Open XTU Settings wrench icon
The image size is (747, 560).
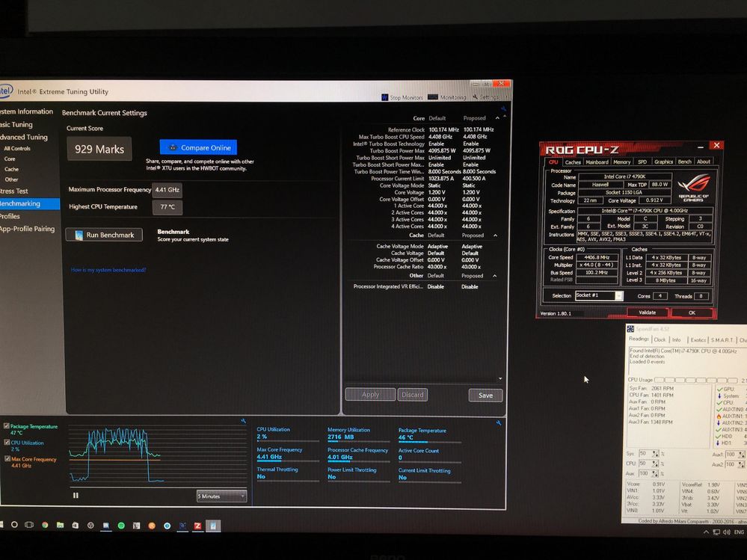click(475, 97)
